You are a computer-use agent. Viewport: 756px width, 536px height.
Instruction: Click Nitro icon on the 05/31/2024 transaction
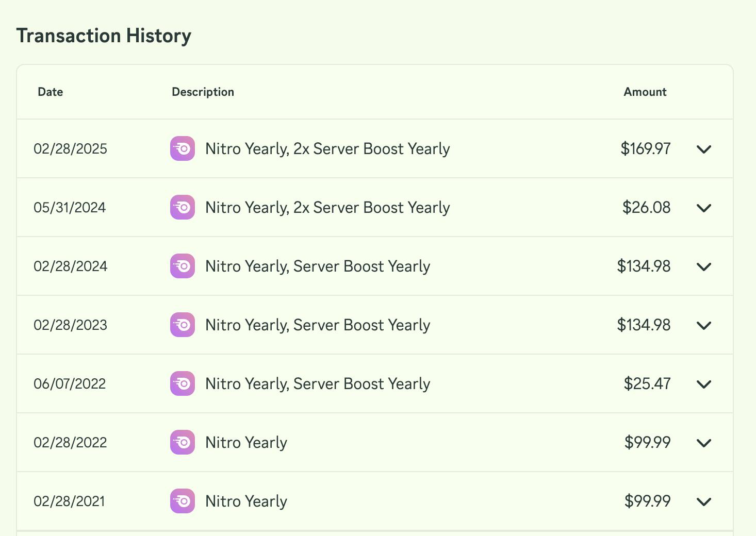pyautogui.click(x=183, y=207)
